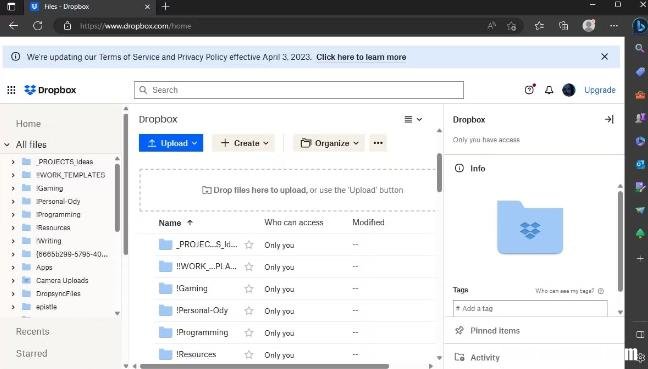Click the Dropbox folder preview thumbnail
The height and width of the screenshot is (369, 648).
pos(530,227)
